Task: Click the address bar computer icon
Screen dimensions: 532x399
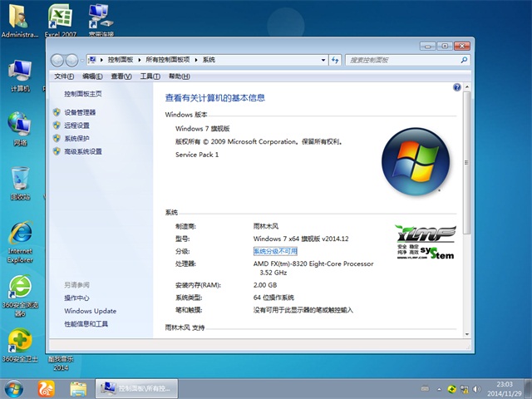Action: tap(92, 60)
